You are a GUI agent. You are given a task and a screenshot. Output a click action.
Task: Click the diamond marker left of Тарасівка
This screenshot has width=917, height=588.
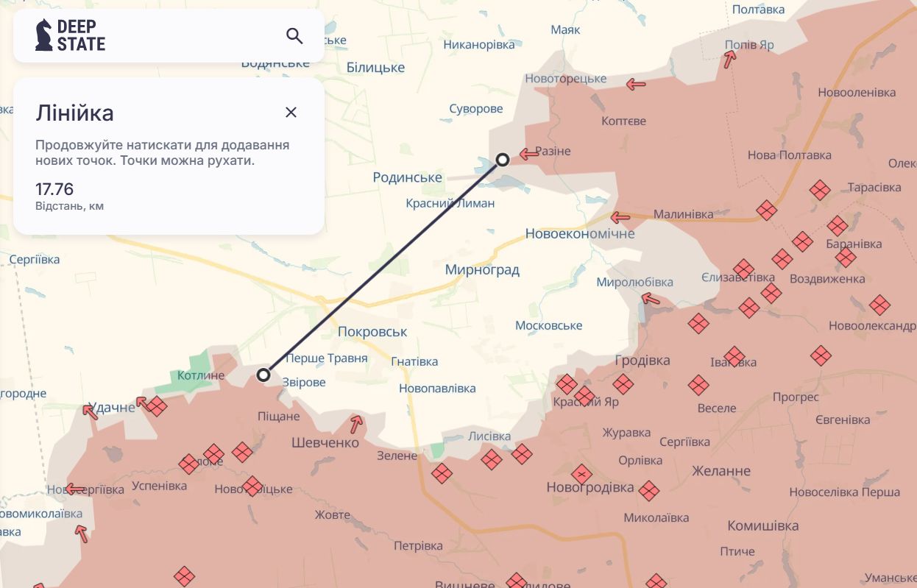point(819,190)
